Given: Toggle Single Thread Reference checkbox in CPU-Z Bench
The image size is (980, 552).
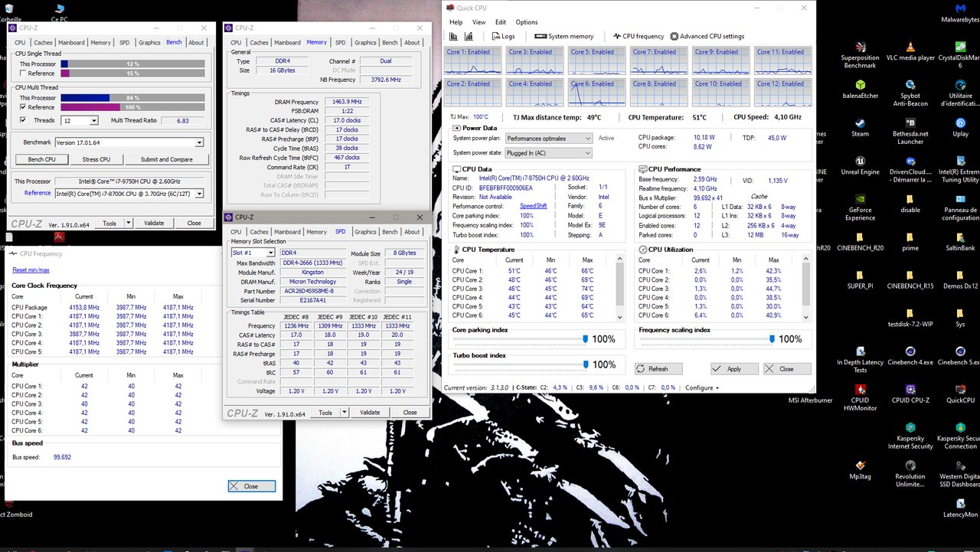Looking at the screenshot, I should pyautogui.click(x=23, y=73).
